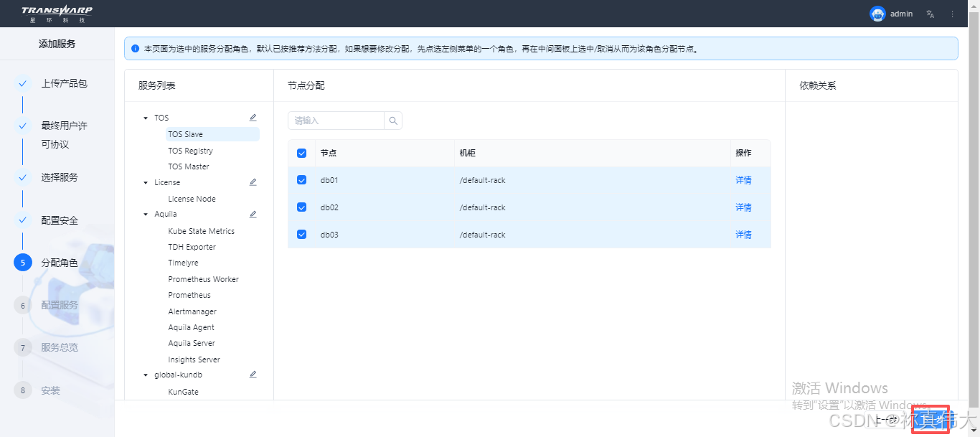The image size is (980, 437).
Task: Edit the Aquila service with pencil icon
Action: 253,214
